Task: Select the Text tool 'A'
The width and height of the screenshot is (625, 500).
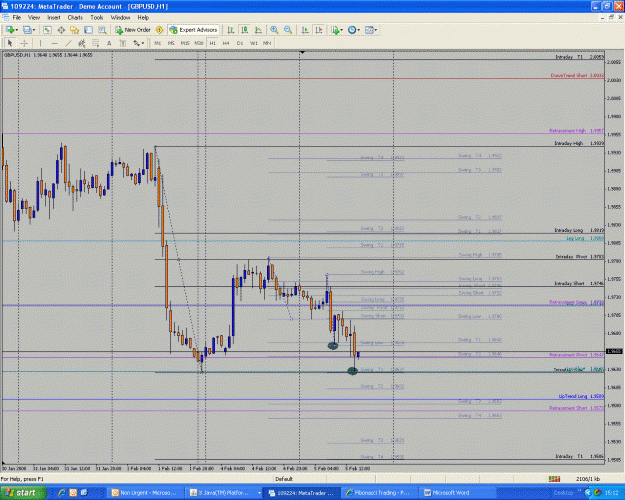Action: coord(109,43)
